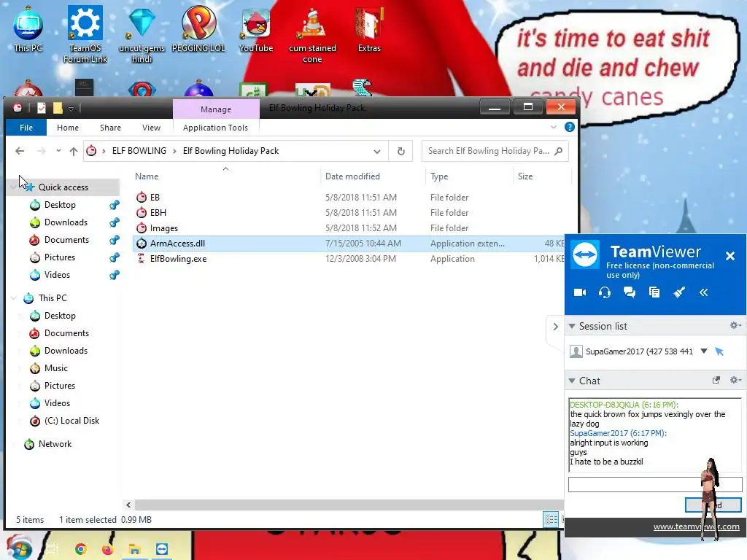747x560 pixels.
Task: Click the TeamViewer whiteboard pen icon
Action: click(x=679, y=292)
